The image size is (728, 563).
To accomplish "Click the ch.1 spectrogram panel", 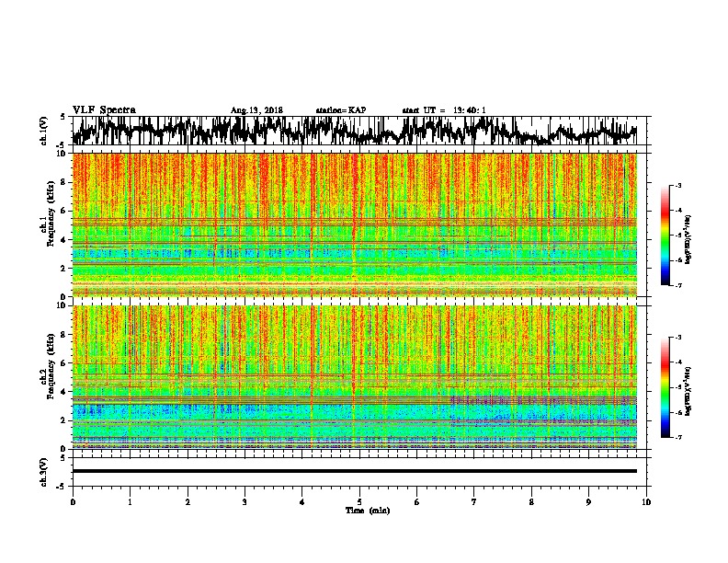I will click(x=355, y=224).
